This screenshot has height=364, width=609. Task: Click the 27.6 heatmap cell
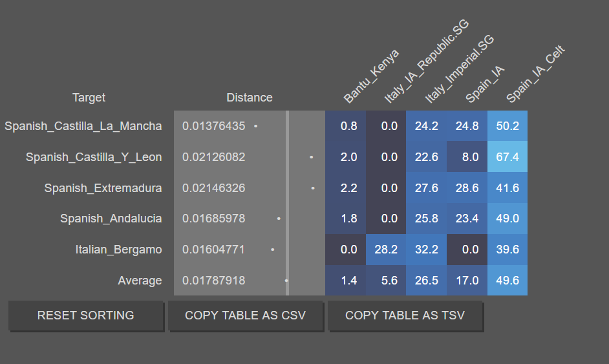(427, 188)
